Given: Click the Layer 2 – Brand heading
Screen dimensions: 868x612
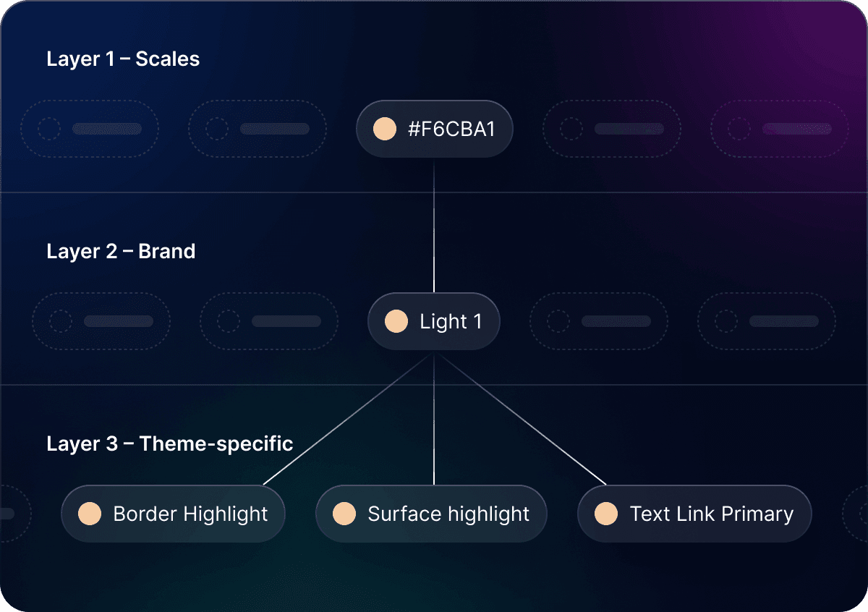Looking at the screenshot, I should (x=121, y=252).
